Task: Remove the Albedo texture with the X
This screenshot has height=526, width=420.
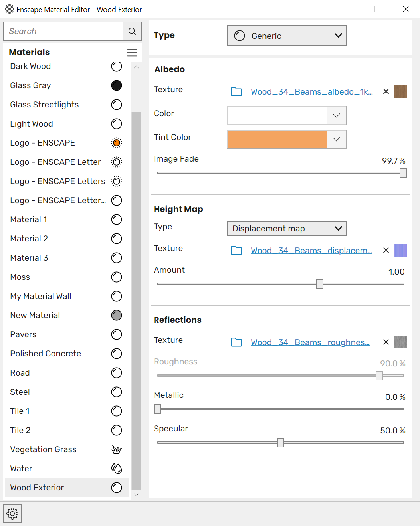Action: (x=386, y=91)
